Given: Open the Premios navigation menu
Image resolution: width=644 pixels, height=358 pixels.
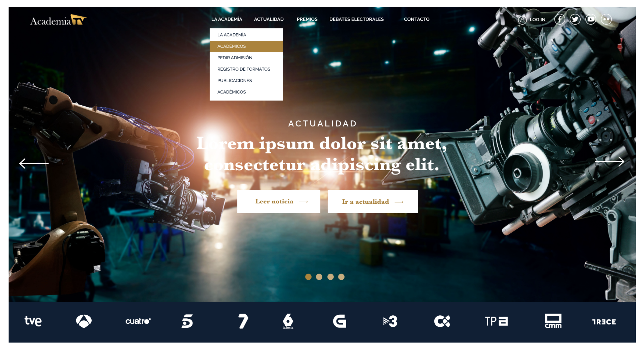Looking at the screenshot, I should click(x=307, y=20).
